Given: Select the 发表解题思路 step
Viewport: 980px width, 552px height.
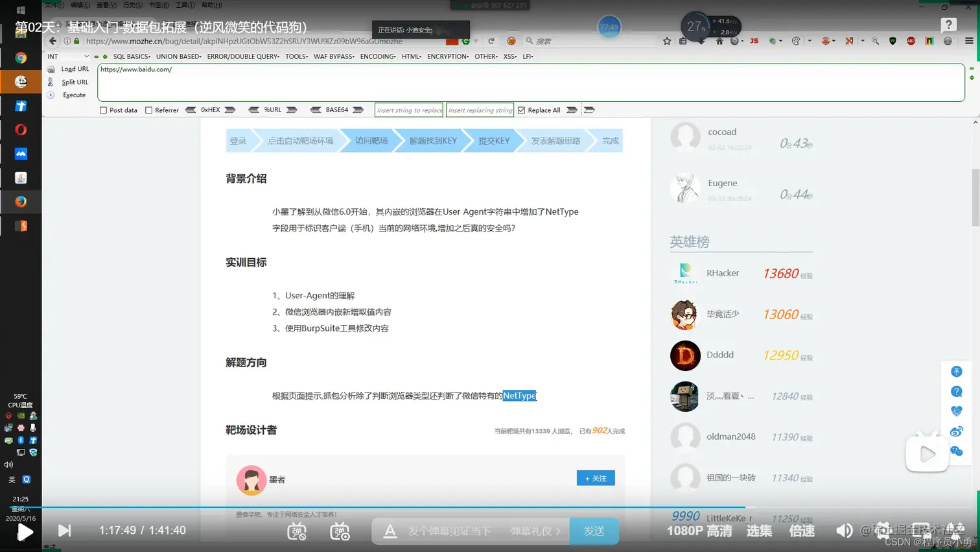Looking at the screenshot, I should tap(555, 141).
